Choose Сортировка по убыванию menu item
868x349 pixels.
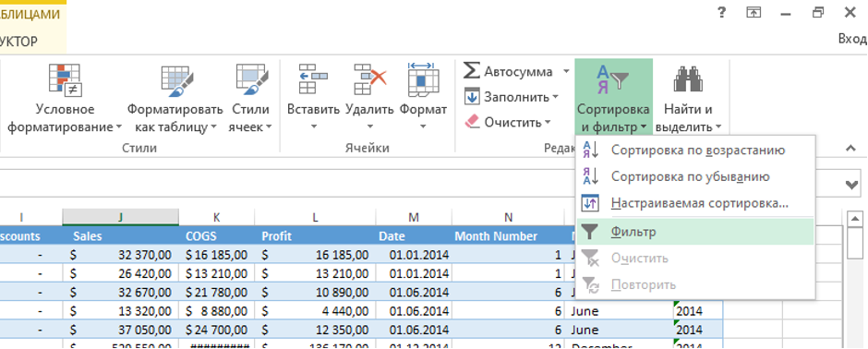tap(695, 176)
